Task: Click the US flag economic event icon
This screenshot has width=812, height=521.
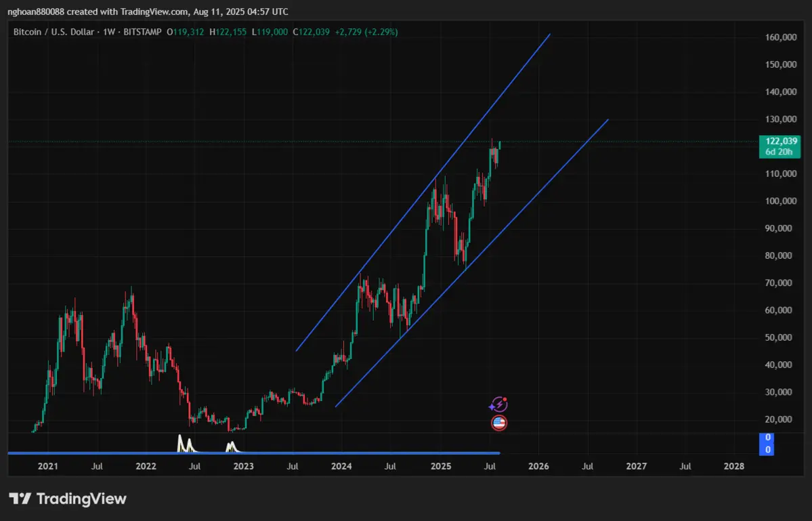Action: pos(498,423)
